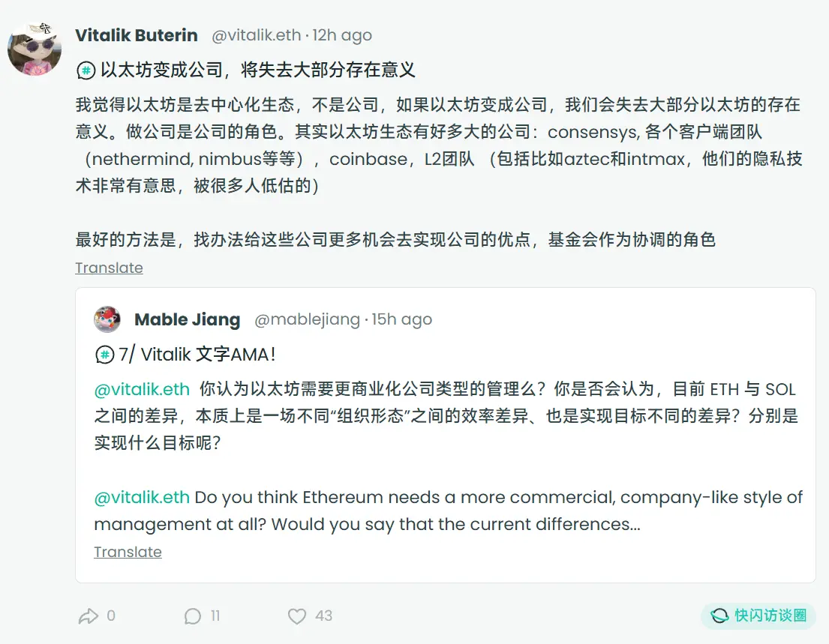The height and width of the screenshot is (644, 829).
Task: Click @vitalik.eth mention in English question
Action: click(x=142, y=497)
